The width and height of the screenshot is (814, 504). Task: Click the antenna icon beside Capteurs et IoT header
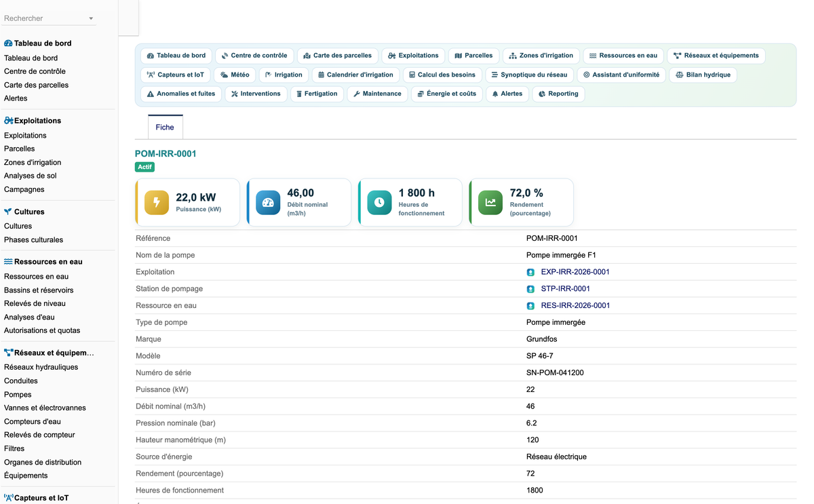point(8,497)
